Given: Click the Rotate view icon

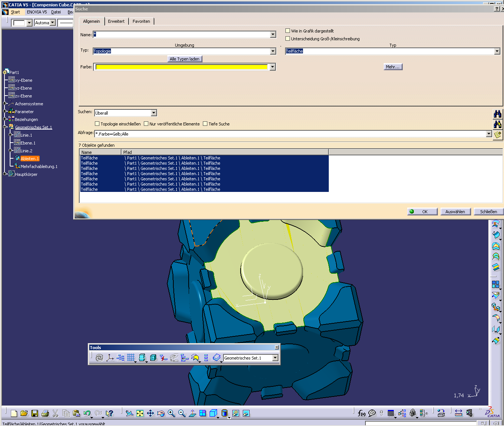Looking at the screenshot, I should (161, 413).
